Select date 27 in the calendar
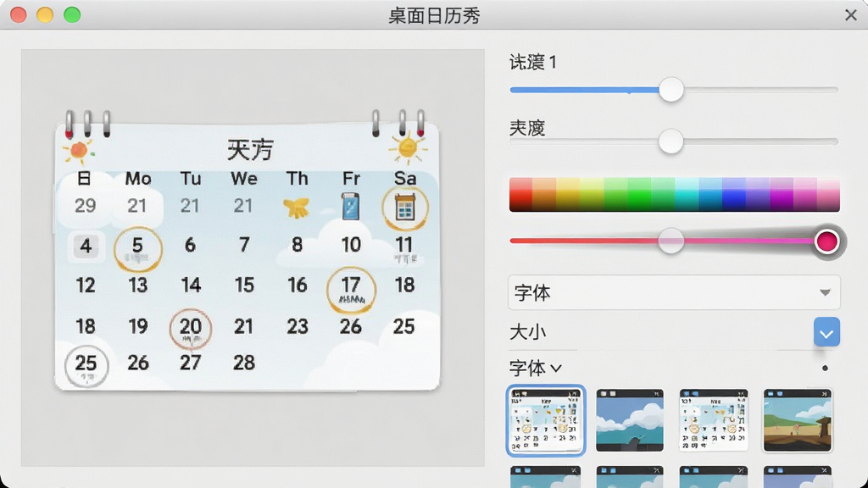This screenshot has height=488, width=868. [x=191, y=363]
